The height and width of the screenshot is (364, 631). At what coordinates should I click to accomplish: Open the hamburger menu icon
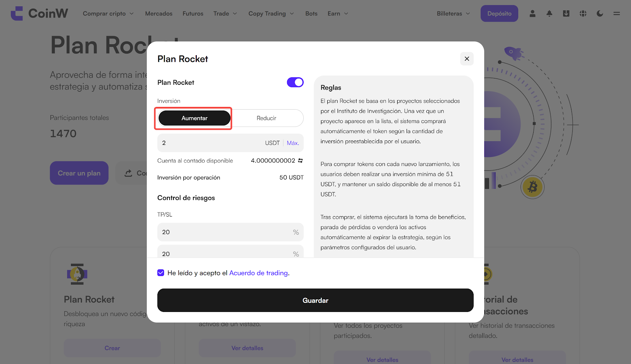(617, 13)
